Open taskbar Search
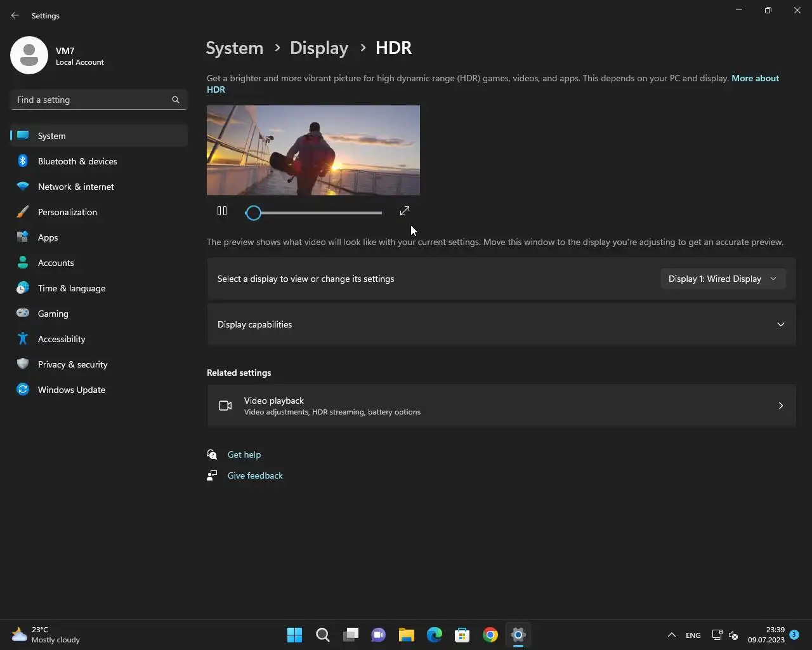Viewport: 812px width, 650px height. (x=323, y=635)
